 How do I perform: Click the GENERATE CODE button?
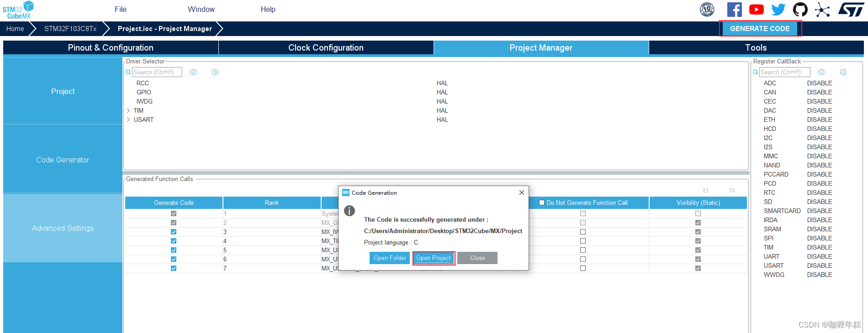pyautogui.click(x=760, y=28)
